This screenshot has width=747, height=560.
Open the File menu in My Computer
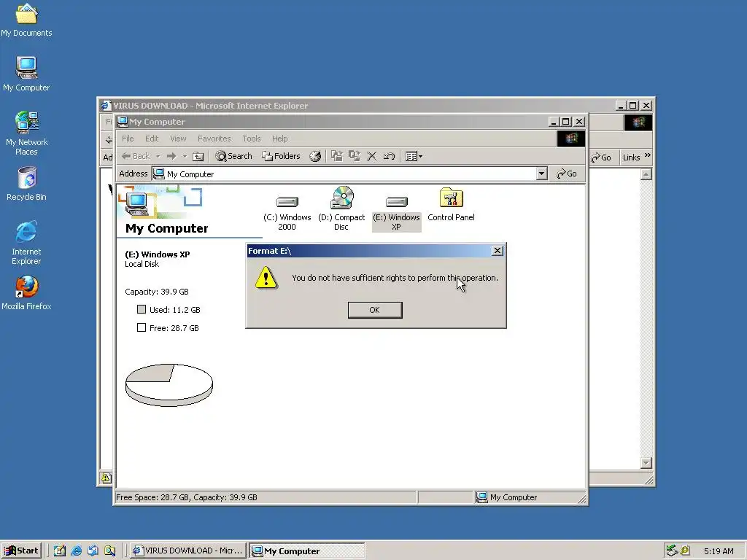coord(128,139)
